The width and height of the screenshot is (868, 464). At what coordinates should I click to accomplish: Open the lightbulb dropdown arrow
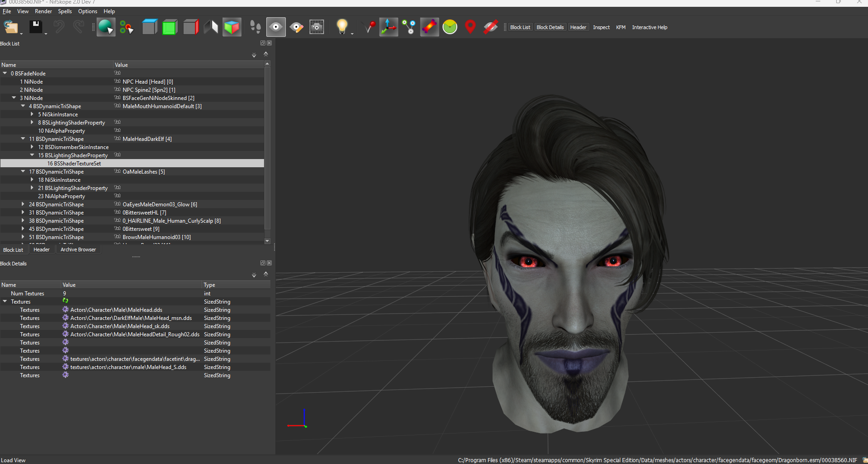coord(352,33)
